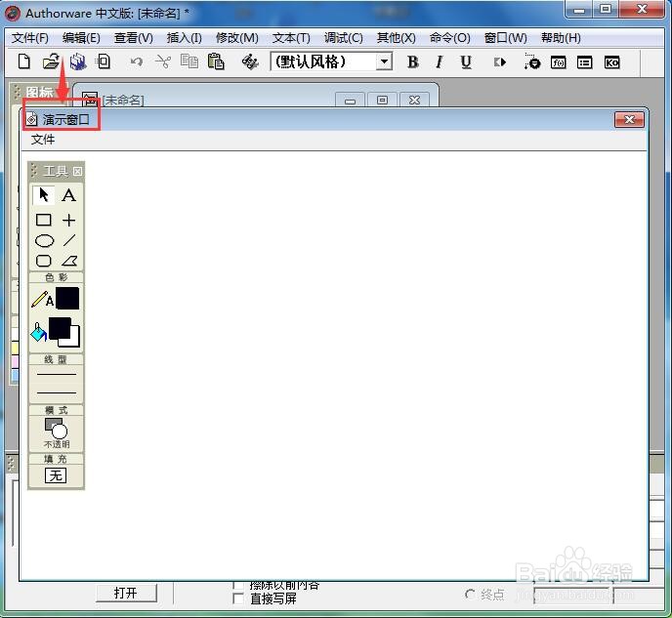This screenshot has height=618, width=672.
Task: Open the 插入(I) menu
Action: coord(184,38)
